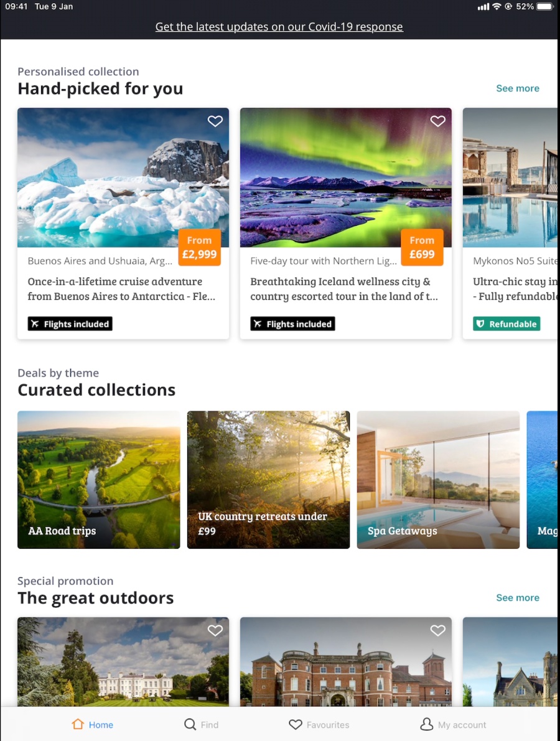This screenshot has width=560, height=741.
Task: See more Hand-picked for you deals
Action: point(518,88)
